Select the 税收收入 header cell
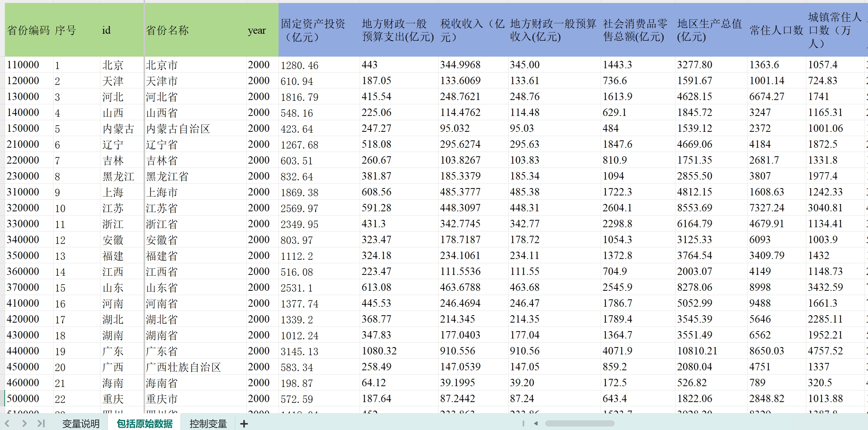 [x=472, y=30]
